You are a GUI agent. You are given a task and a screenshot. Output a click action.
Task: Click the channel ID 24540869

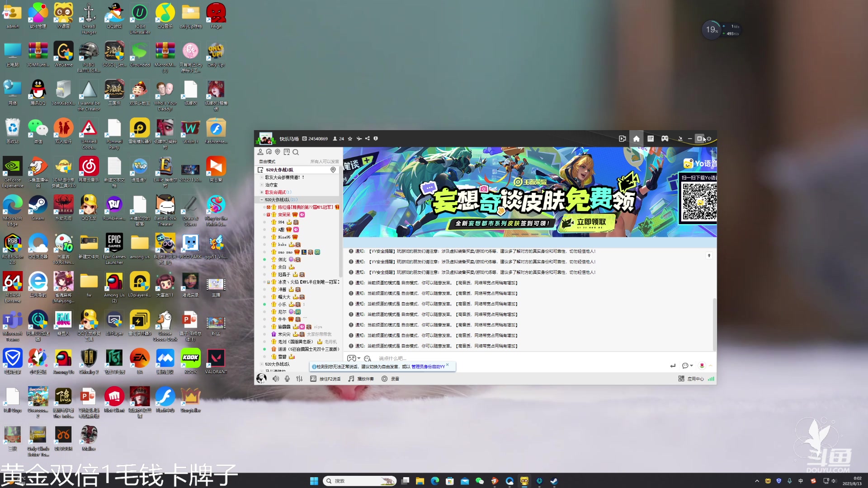[318, 139]
